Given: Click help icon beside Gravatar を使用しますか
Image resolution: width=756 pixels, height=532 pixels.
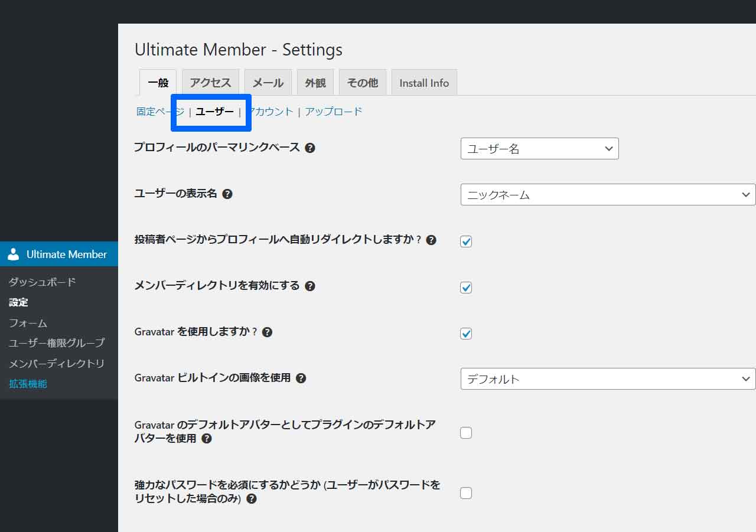Looking at the screenshot, I should pos(267,332).
